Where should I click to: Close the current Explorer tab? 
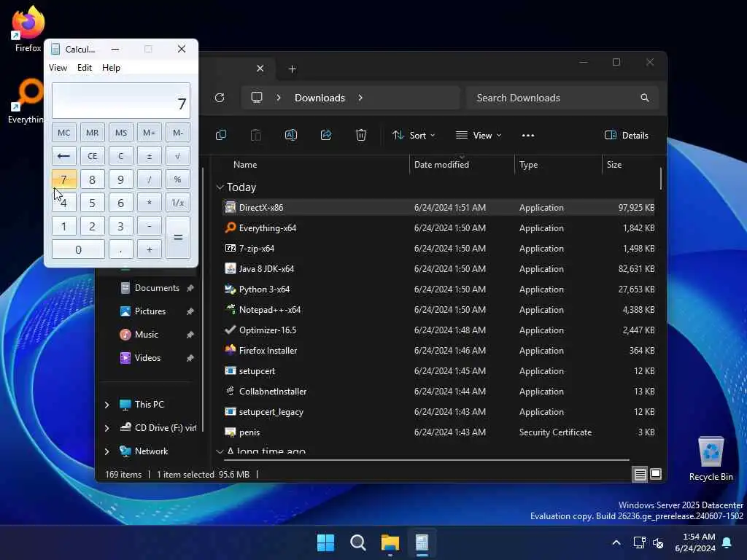pyautogui.click(x=260, y=69)
